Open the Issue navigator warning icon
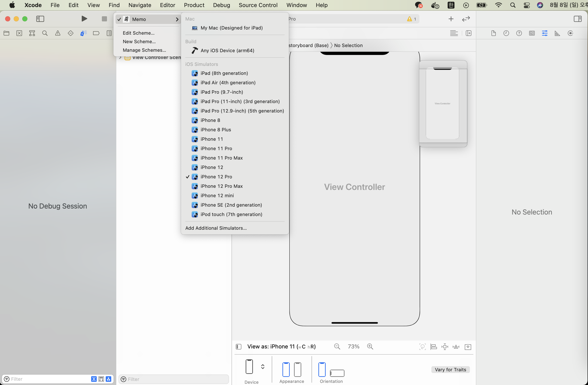Viewport: 588px width, 385px height. [58, 33]
